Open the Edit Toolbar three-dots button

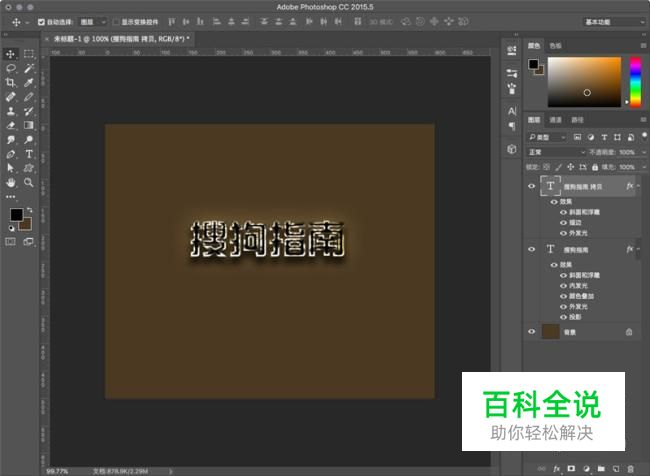[10, 197]
